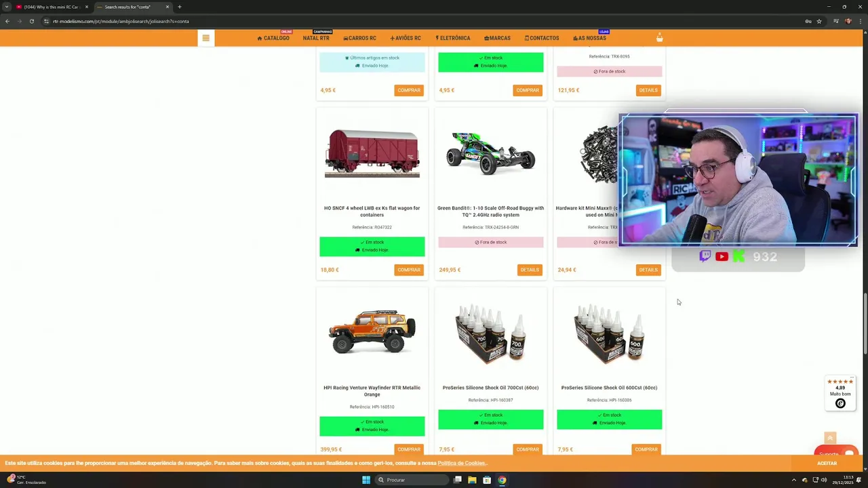Click COMPRAR for the HO SNCF wagon

tap(409, 270)
